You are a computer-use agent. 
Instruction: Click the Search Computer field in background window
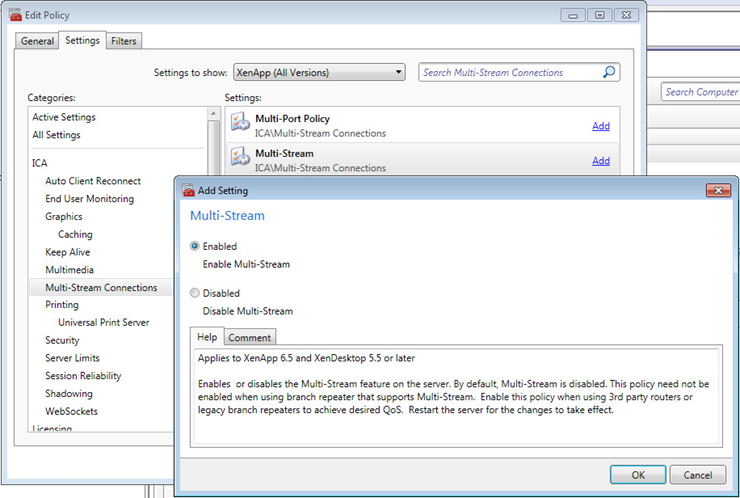[701, 92]
